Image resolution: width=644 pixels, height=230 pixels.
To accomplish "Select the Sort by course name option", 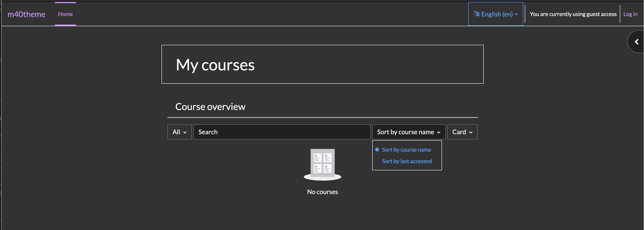I will point(406,150).
